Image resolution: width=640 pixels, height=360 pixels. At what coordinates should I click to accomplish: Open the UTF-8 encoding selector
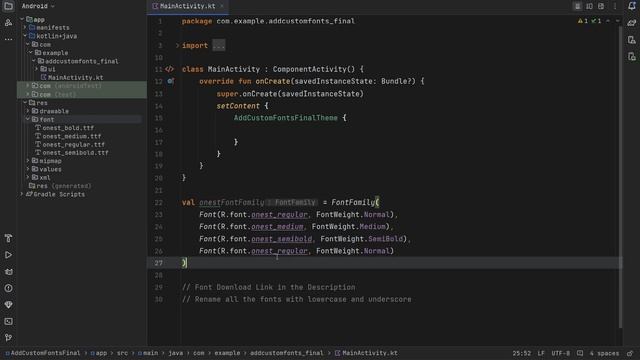[x=560, y=353]
